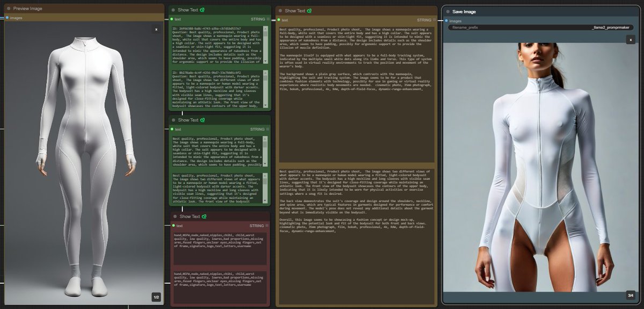Collapse the brown Show Text node

[x=280, y=11]
